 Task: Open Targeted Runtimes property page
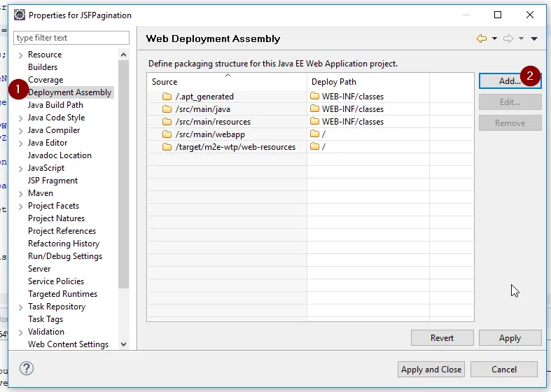(x=62, y=294)
